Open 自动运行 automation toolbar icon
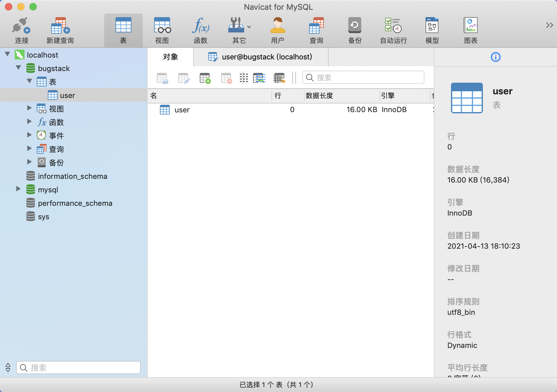This screenshot has height=392, width=557. (x=393, y=30)
